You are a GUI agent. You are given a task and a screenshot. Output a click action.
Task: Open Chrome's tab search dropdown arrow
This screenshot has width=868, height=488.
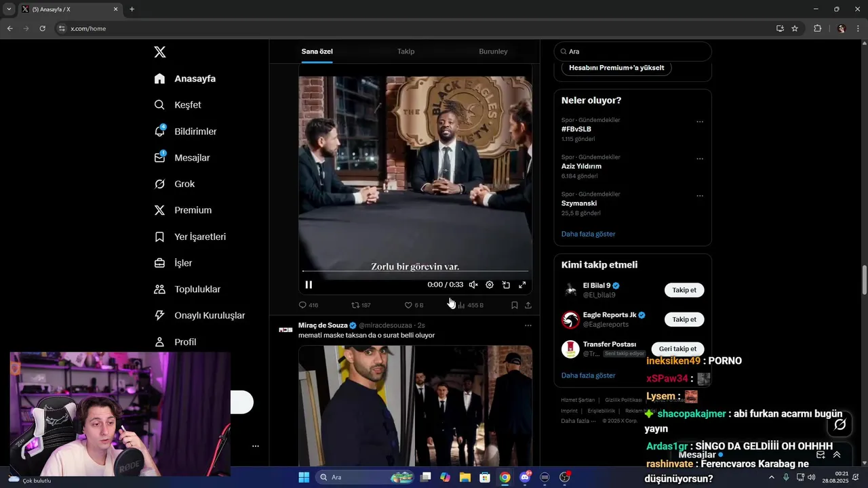(9, 9)
